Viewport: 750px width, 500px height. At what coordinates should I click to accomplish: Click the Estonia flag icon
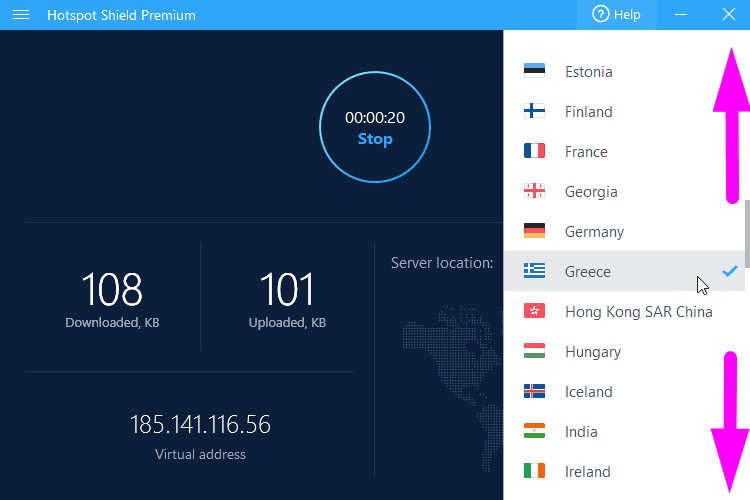[x=534, y=71]
